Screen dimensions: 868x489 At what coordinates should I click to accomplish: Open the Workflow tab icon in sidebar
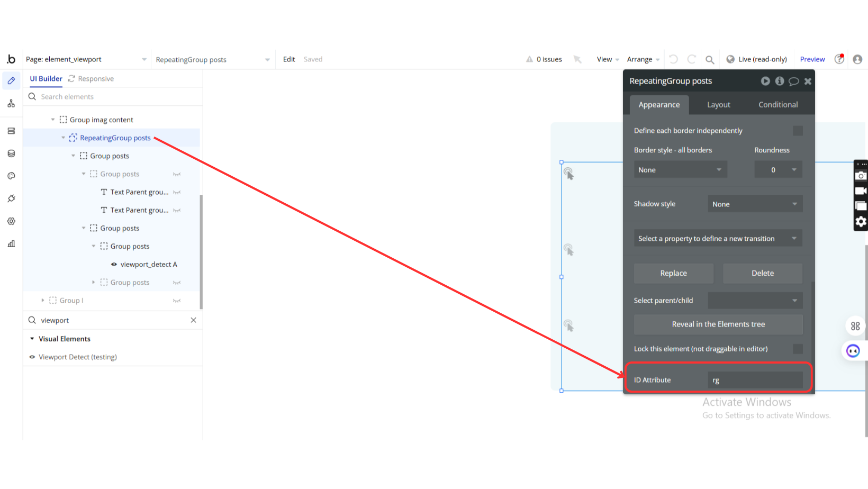point(11,104)
